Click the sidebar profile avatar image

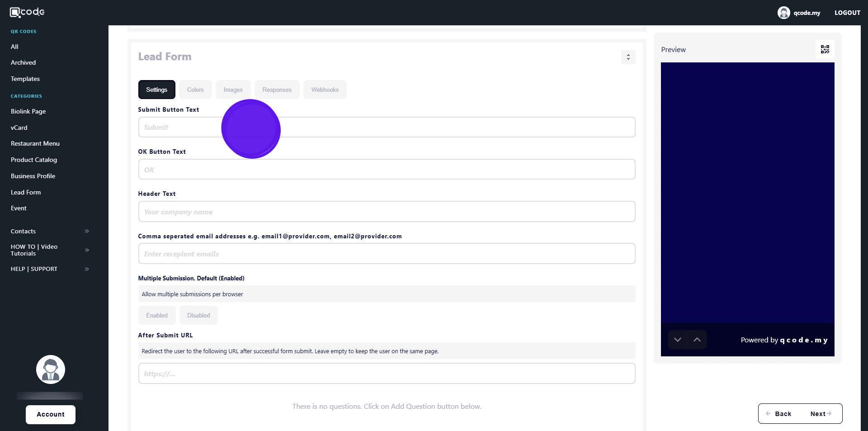(x=51, y=369)
